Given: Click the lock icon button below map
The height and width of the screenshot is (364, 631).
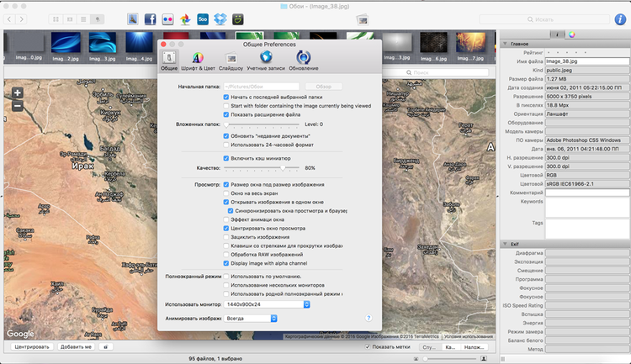Looking at the screenshot, I should coord(105,346).
